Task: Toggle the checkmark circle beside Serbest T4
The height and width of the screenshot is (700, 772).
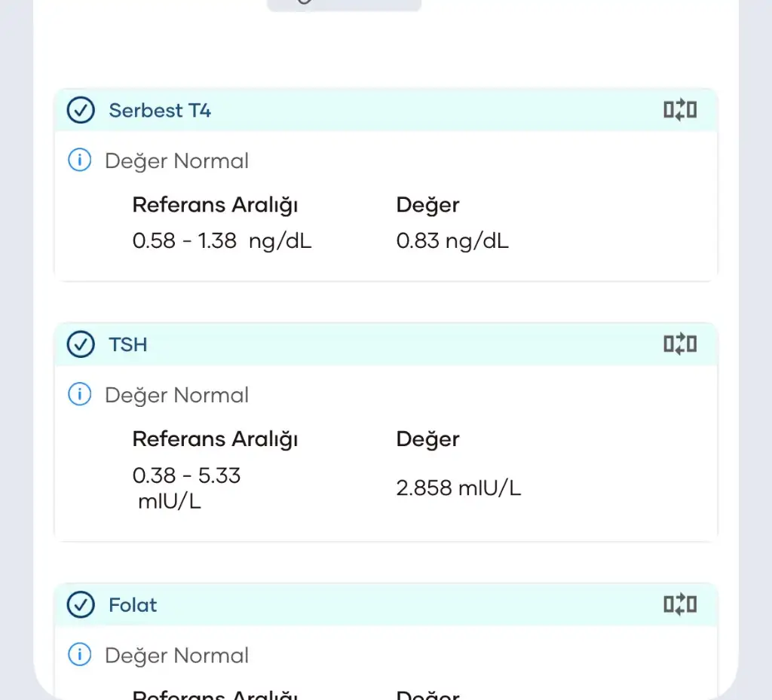Action: click(80, 111)
